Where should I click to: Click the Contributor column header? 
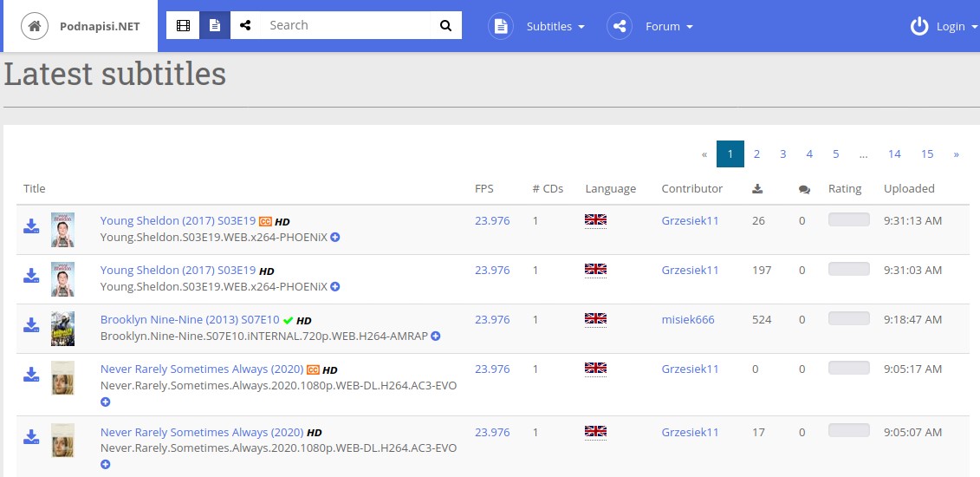691,189
